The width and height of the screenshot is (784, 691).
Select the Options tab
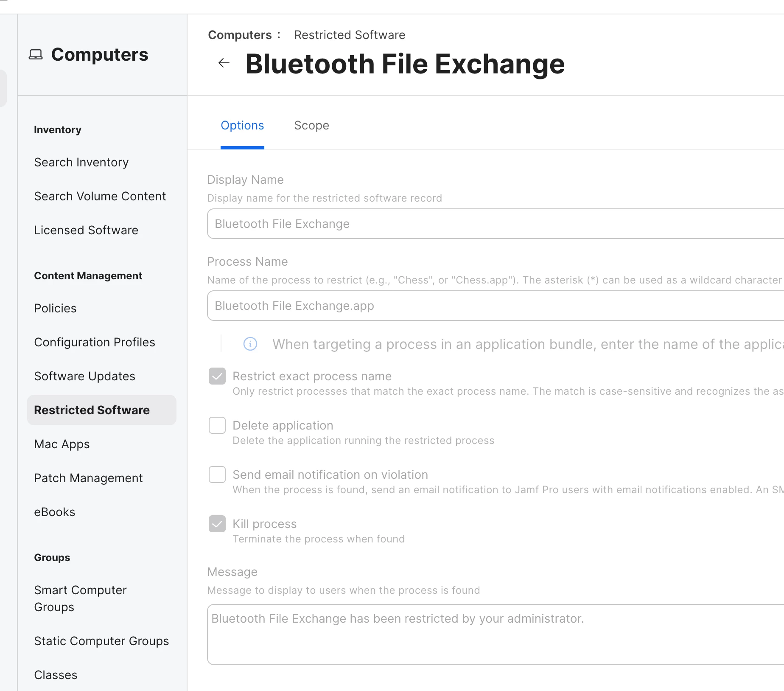(242, 126)
